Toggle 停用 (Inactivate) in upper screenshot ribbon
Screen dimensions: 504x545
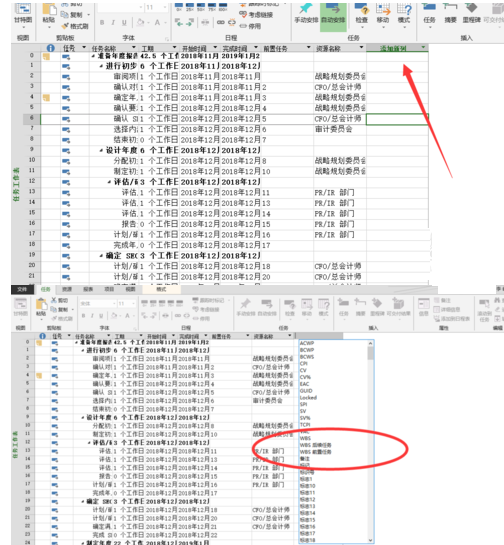click(x=250, y=26)
